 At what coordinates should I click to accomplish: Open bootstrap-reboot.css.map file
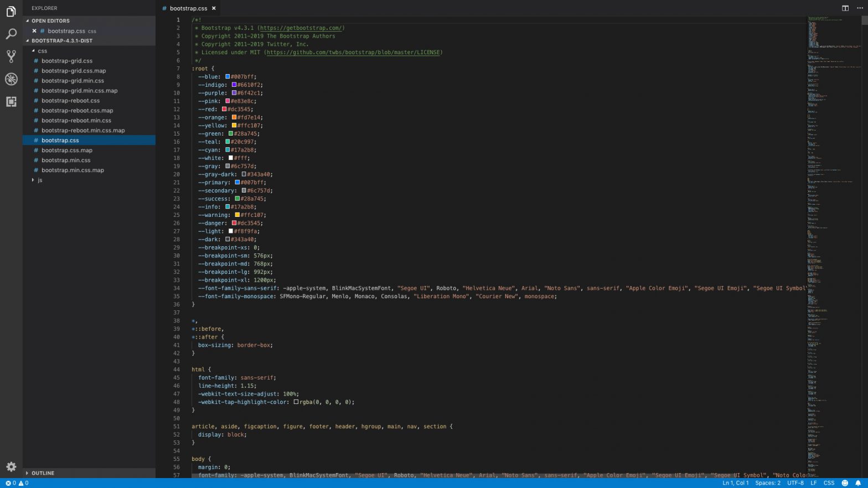click(x=89, y=111)
